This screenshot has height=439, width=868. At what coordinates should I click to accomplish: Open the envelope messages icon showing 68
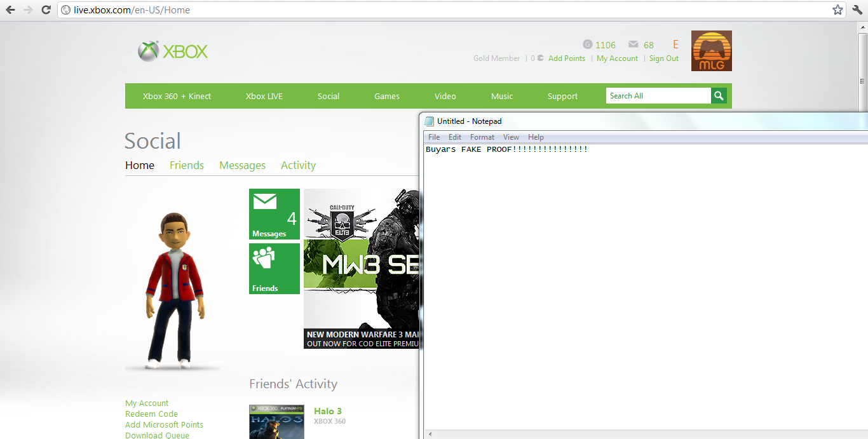tap(633, 44)
